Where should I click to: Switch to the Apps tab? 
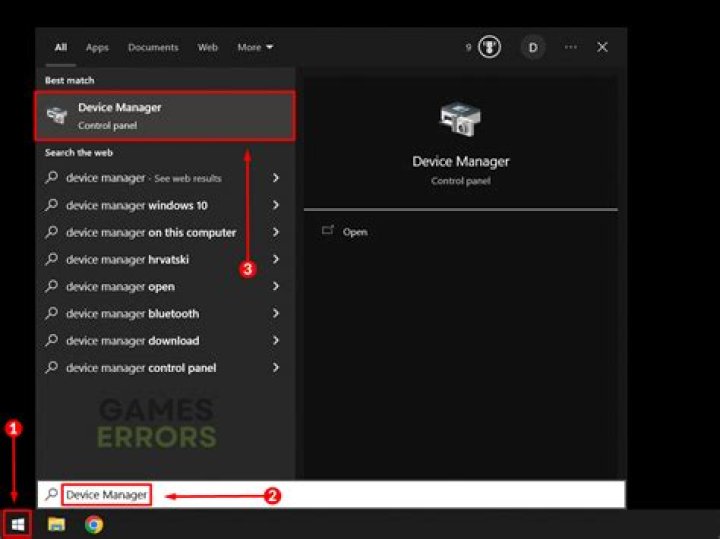coord(97,47)
